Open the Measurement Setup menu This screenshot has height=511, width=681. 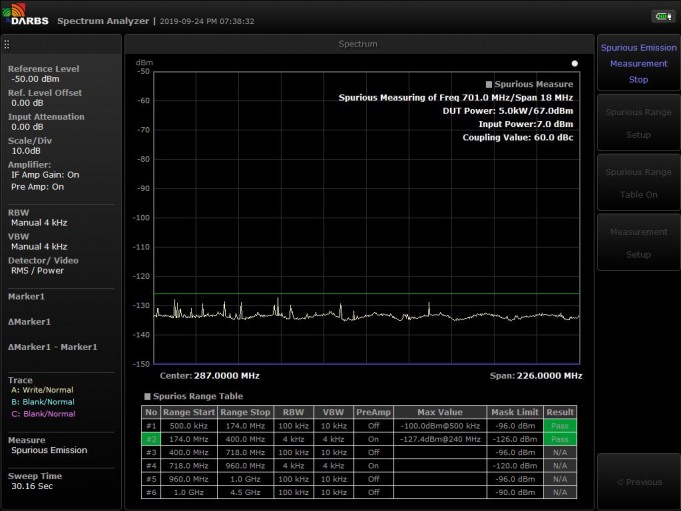click(x=638, y=243)
